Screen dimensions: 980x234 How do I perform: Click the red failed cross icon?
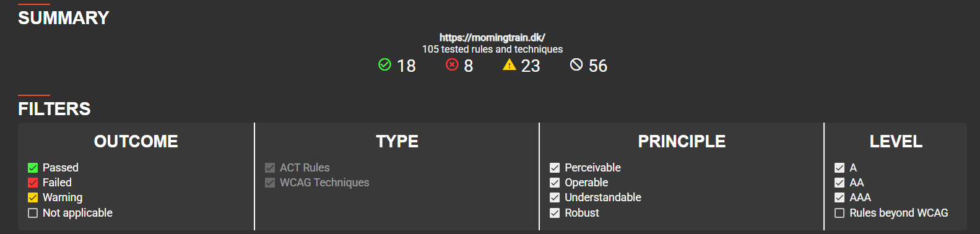(x=452, y=64)
